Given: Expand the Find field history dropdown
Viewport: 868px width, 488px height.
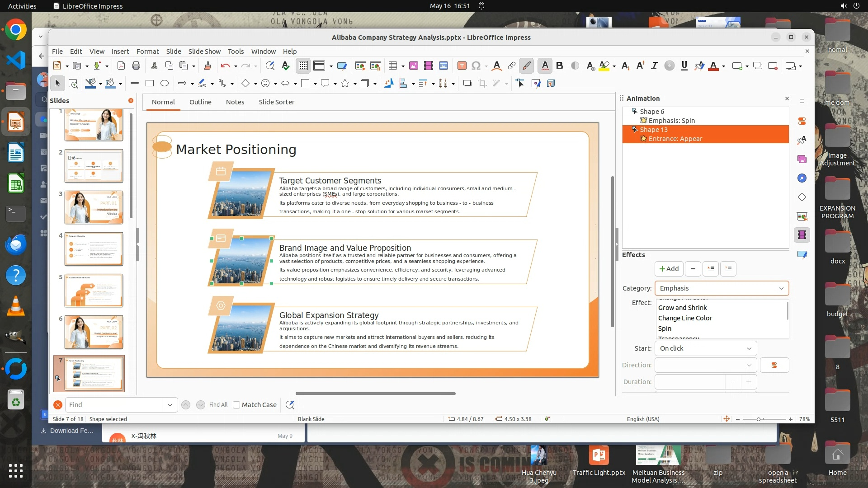Looking at the screenshot, I should [x=170, y=405].
